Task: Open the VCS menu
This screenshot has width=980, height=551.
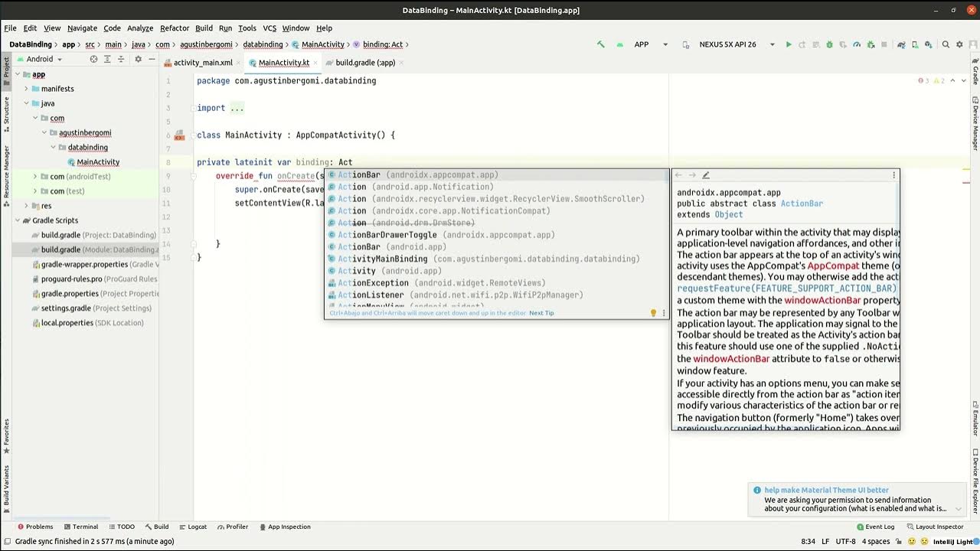Action: point(269,28)
